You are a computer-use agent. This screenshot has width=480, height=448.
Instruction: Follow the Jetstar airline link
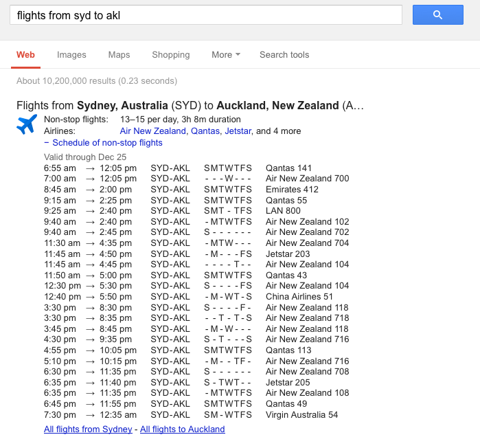click(x=238, y=131)
